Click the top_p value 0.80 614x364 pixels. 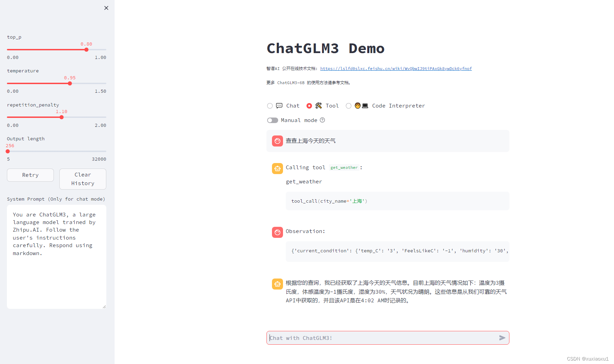point(86,44)
